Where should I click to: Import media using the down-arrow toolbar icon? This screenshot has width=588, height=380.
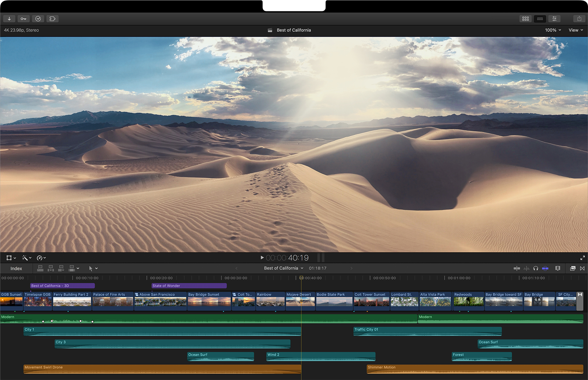click(9, 18)
